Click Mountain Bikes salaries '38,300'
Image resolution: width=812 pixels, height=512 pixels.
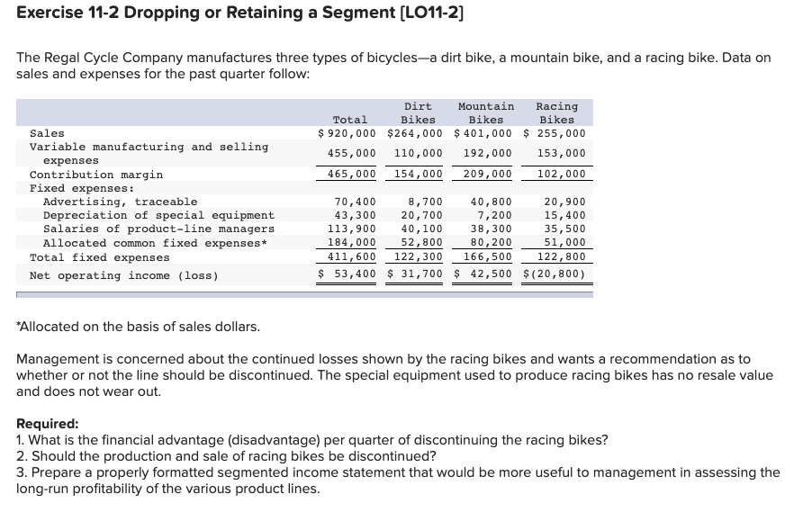tap(491, 229)
